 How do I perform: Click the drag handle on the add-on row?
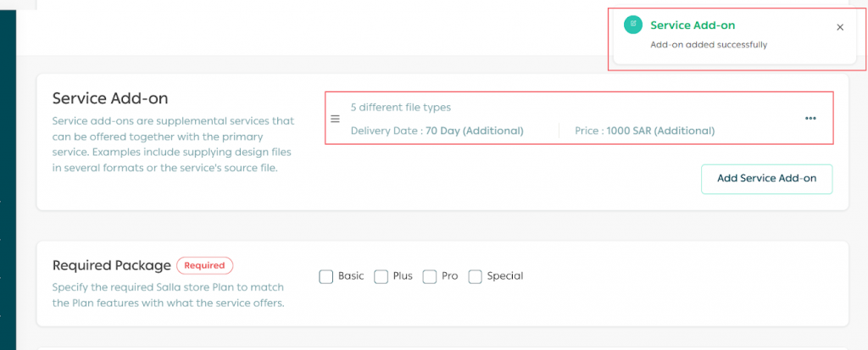coord(335,119)
